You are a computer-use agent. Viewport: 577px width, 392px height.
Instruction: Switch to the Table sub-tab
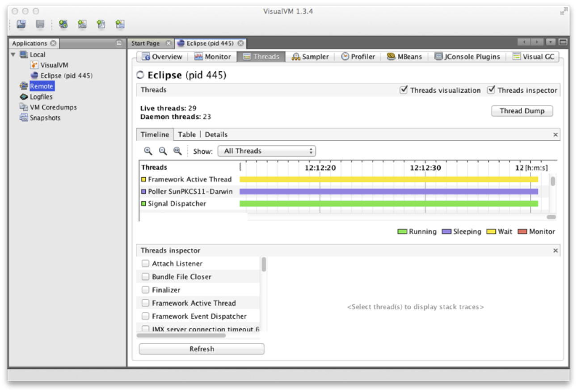pos(187,135)
